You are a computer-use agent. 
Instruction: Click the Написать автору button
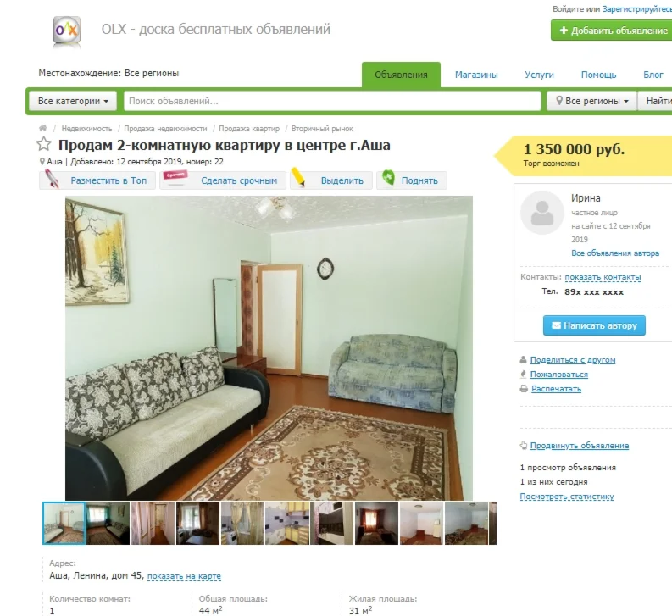594,325
